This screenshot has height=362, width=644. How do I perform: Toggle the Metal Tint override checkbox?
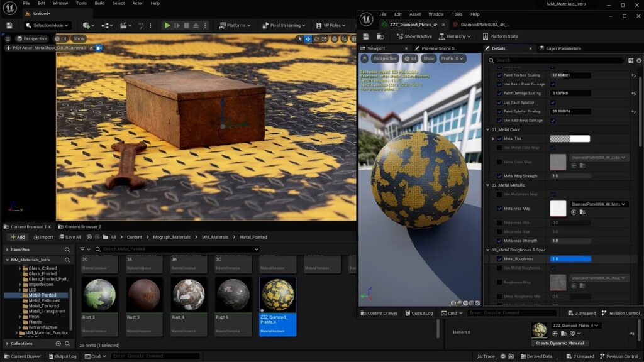click(499, 139)
